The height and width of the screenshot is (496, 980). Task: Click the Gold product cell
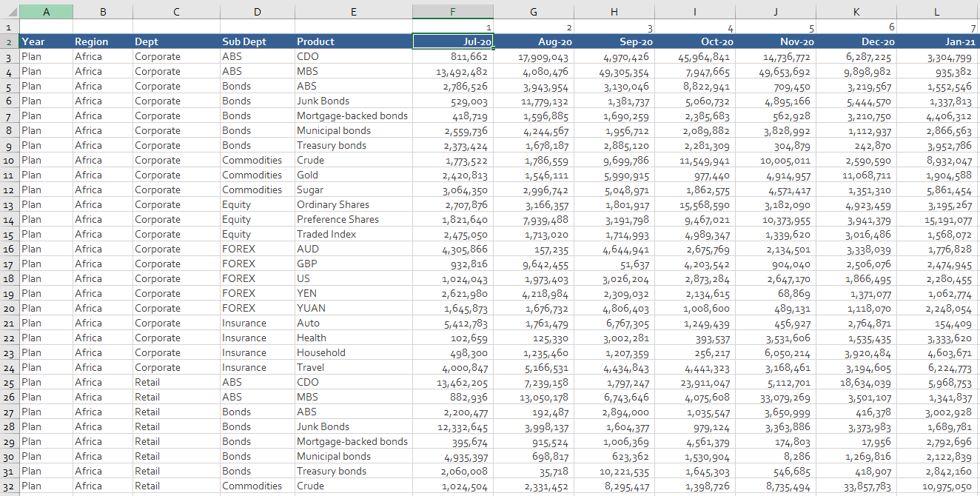tap(354, 175)
